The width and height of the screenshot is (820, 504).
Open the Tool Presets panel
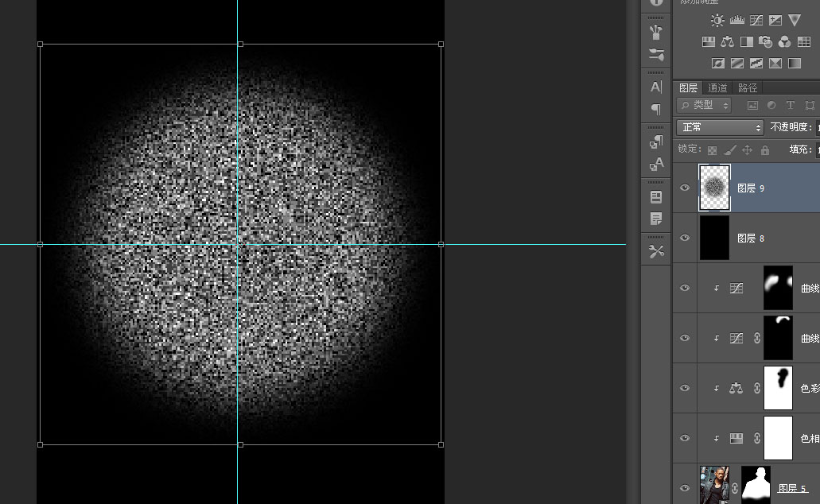[656, 251]
